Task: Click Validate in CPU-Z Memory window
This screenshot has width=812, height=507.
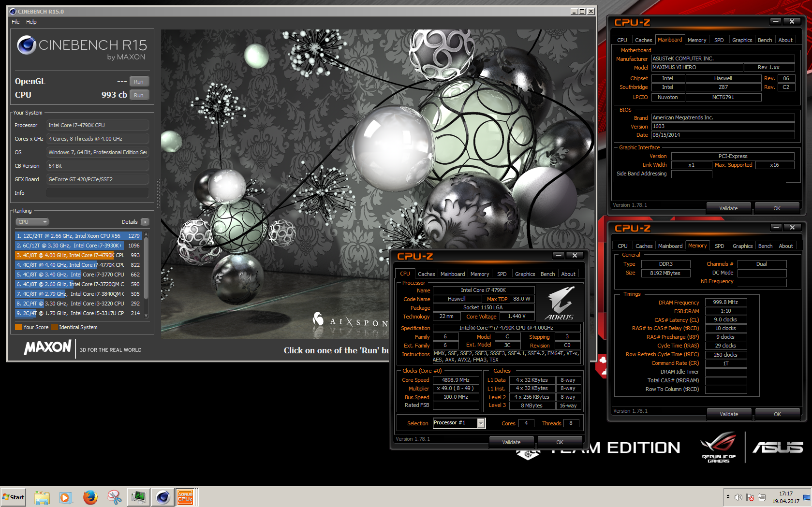Action: point(729,414)
